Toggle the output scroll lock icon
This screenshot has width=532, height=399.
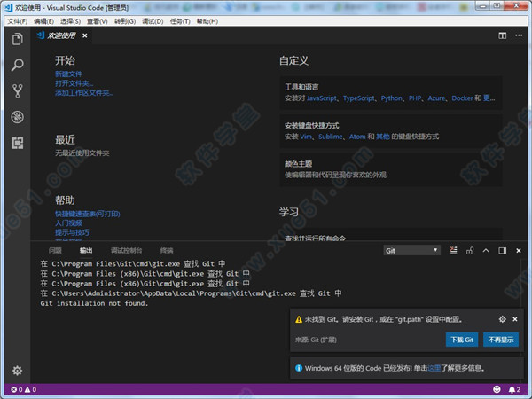pyautogui.click(x=470, y=251)
